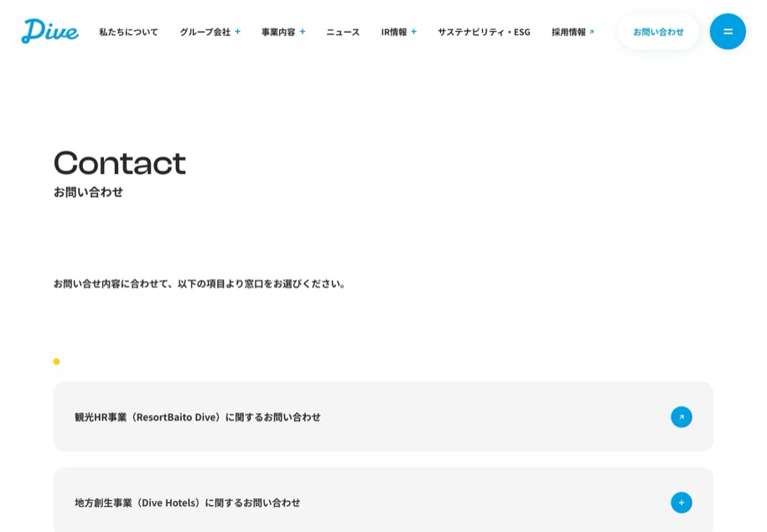The height and width of the screenshot is (532, 767).
Task: Open the round blue hamburger menu button
Action: pyautogui.click(x=728, y=31)
